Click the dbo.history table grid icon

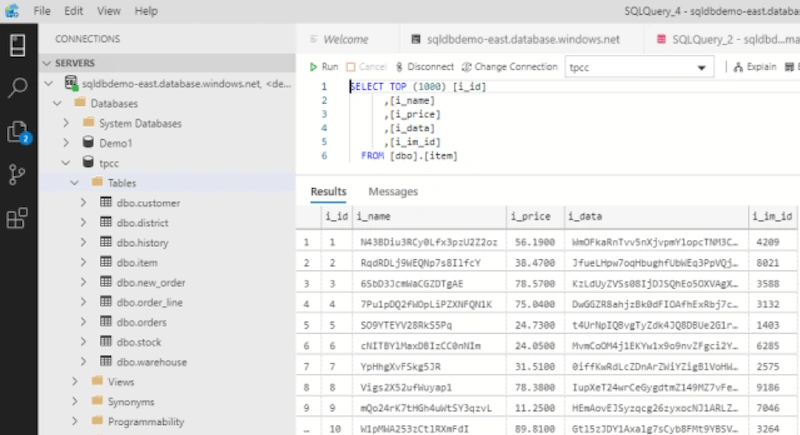pyautogui.click(x=106, y=242)
